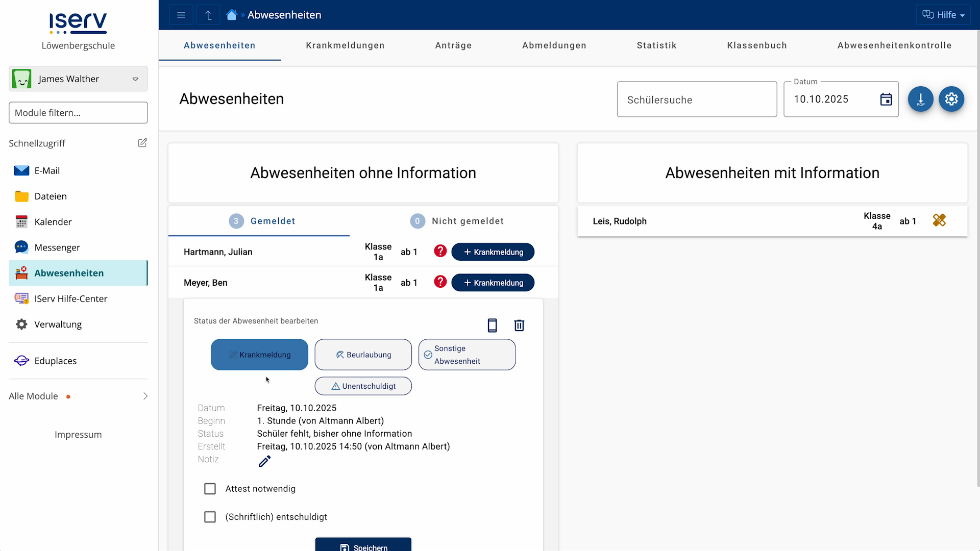Select the Unentschuldigt status toggle
This screenshot has width=980, height=551.
363,386
